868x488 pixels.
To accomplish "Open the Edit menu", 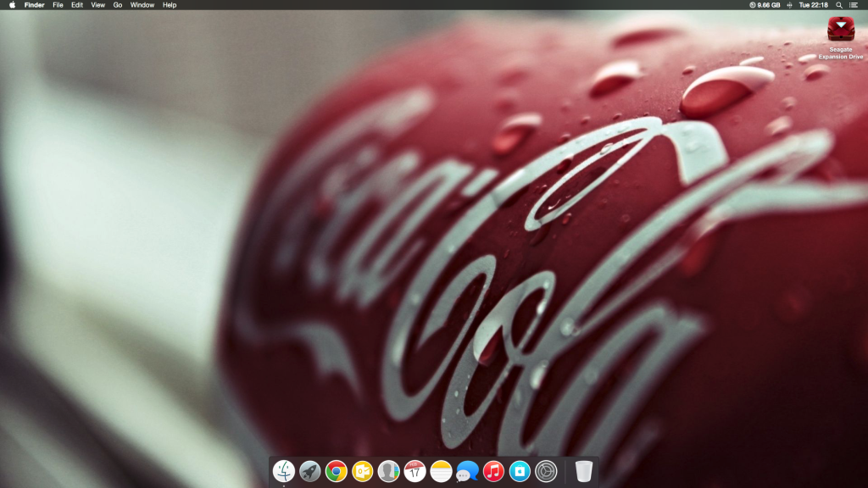I will tap(77, 5).
